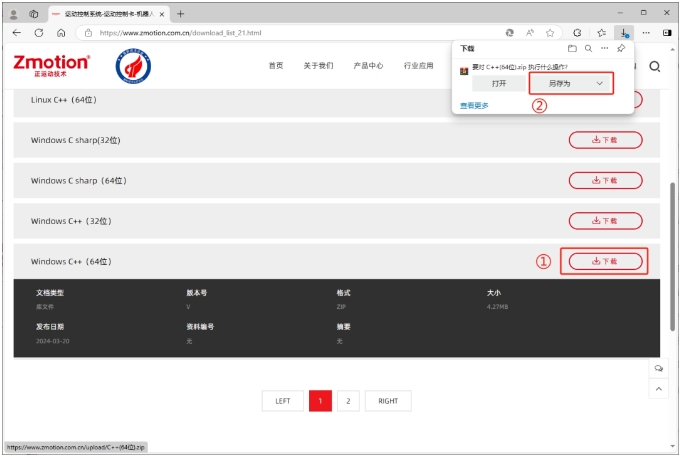The image size is (682, 457).
Task: Open 首页 navigation menu item
Action: click(276, 66)
